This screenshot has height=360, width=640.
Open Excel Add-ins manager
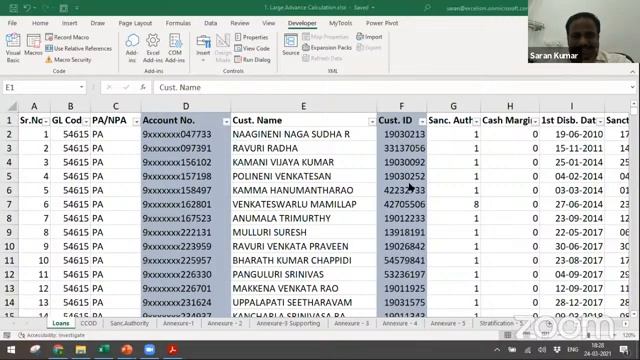point(153,48)
